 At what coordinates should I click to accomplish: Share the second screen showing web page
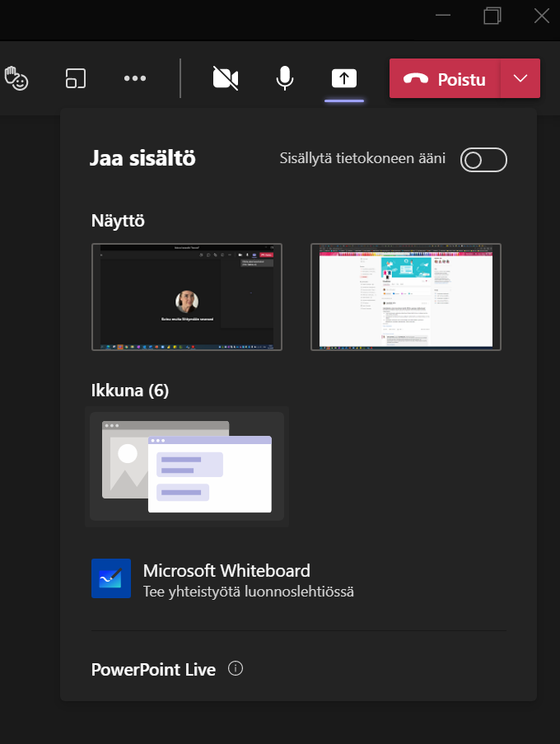tap(406, 297)
